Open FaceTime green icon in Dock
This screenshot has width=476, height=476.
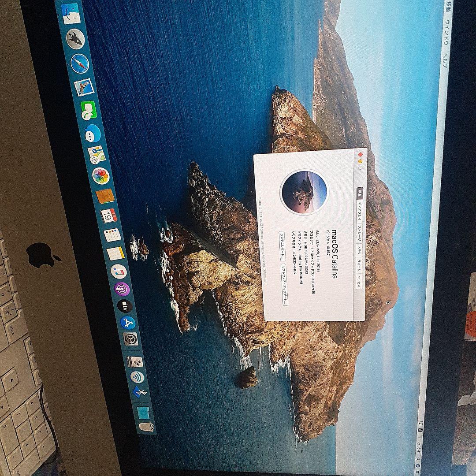point(89,111)
